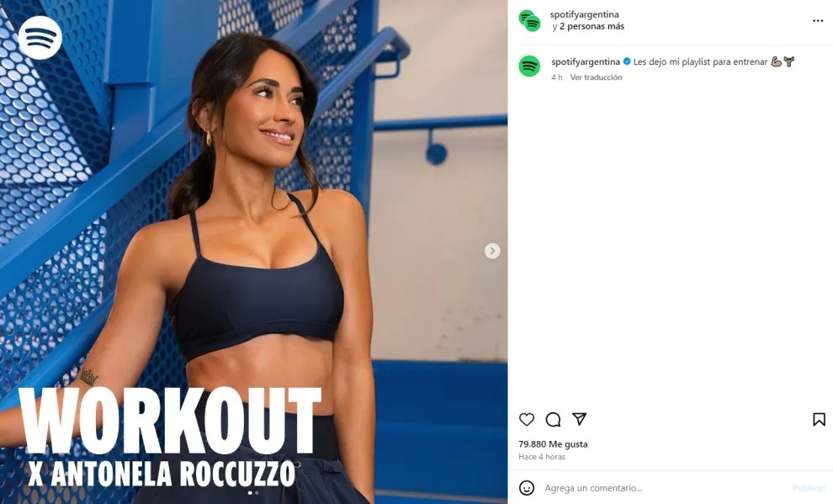This screenshot has height=504, width=833.
Task: Like the post with the heart icon
Action: coord(527,420)
